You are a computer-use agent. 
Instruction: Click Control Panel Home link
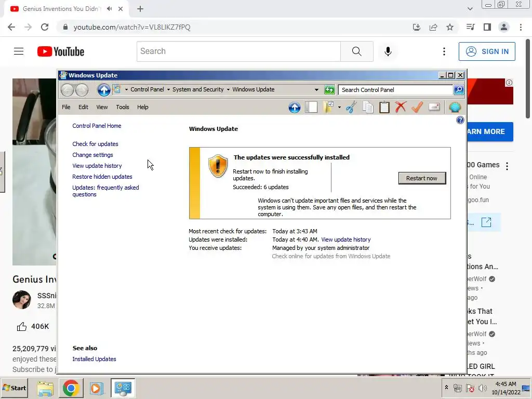[97, 126]
